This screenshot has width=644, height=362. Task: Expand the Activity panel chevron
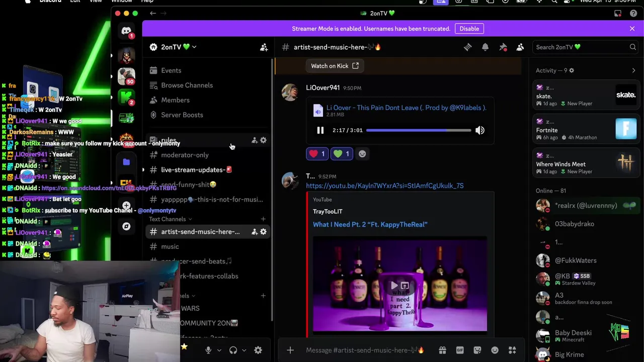pyautogui.click(x=633, y=71)
